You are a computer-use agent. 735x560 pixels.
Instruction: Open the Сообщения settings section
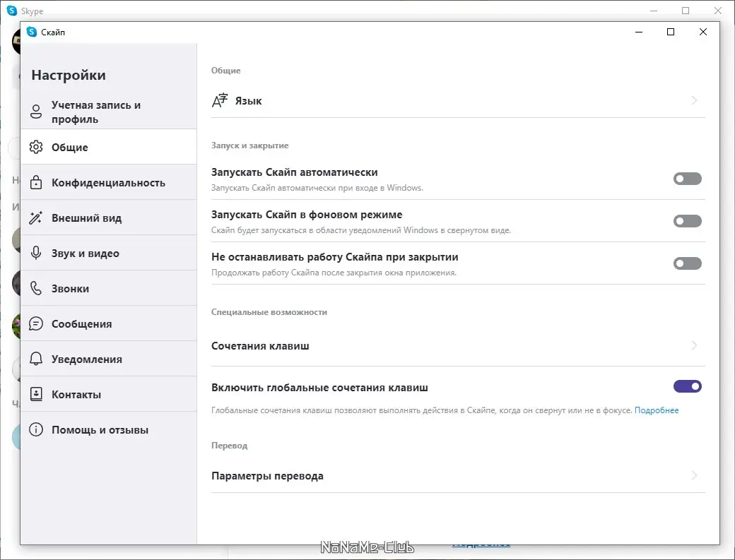click(108, 323)
